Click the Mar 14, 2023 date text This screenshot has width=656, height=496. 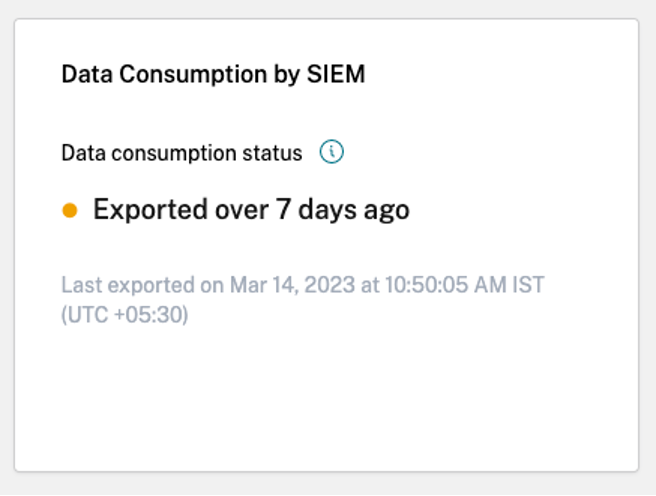(x=291, y=285)
